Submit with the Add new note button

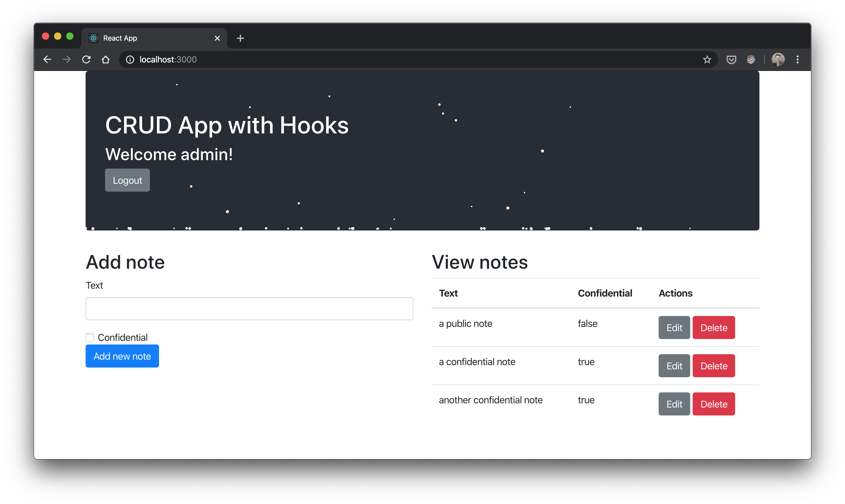tap(122, 356)
